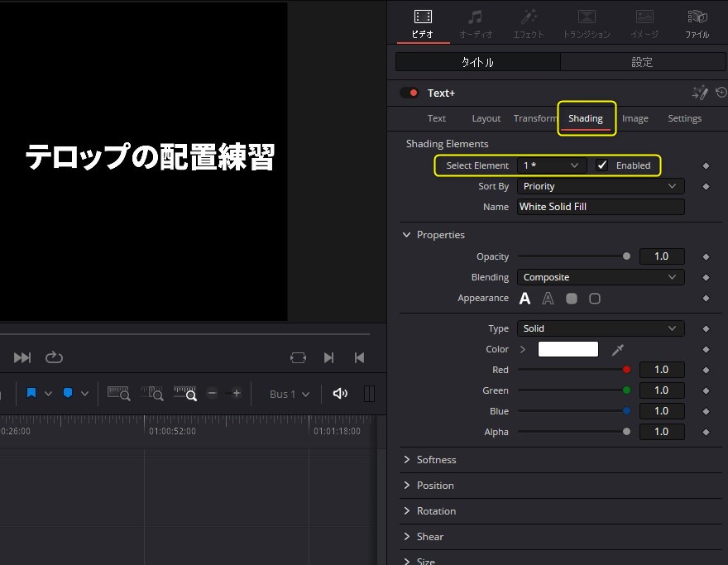Screen dimensions: 728x565
Task: Open the ビデオ inspector tab
Action: coord(423,24)
